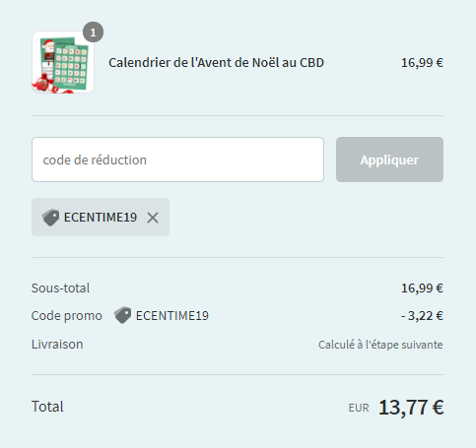Viewport: 476px width, 448px height.
Task: Click the total amount 13,77 €
Action: [x=411, y=408]
